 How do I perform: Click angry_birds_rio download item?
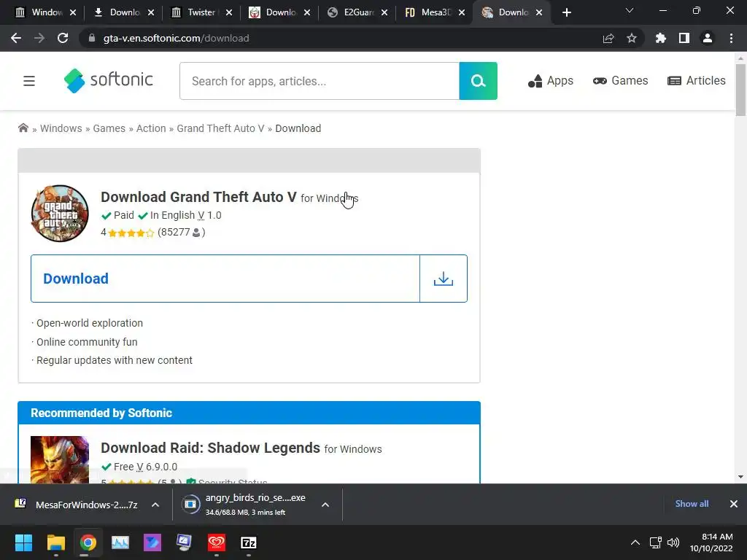click(x=244, y=505)
